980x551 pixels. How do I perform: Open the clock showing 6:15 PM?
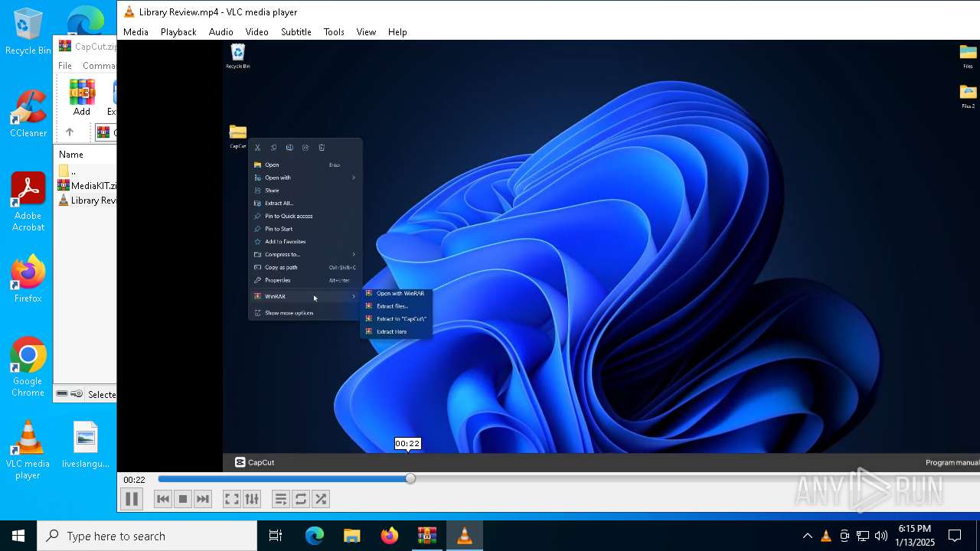pyautogui.click(x=915, y=536)
